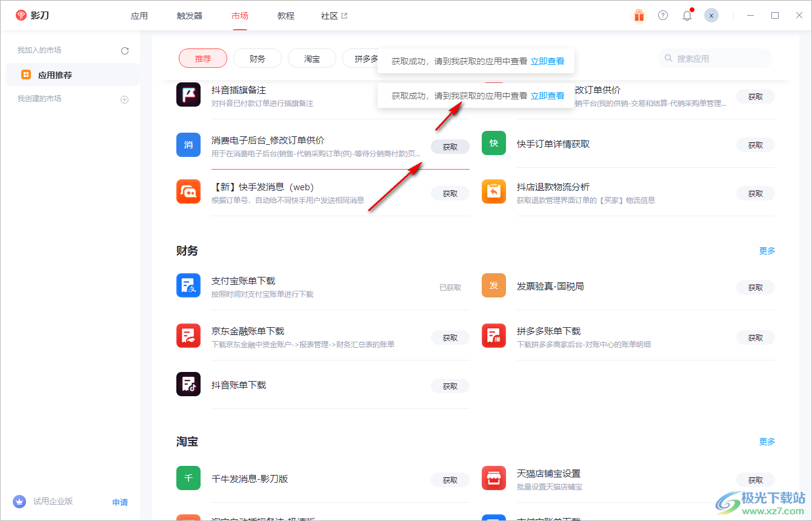Click the 我创建的市场 sidebar heading
This screenshot has height=521, width=812.
click(39, 99)
